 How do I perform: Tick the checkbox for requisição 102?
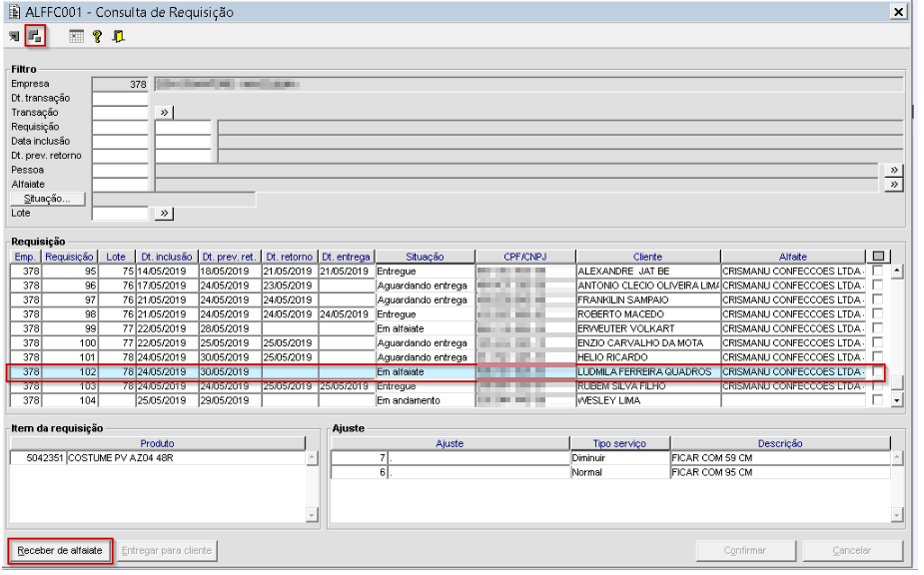click(877, 371)
